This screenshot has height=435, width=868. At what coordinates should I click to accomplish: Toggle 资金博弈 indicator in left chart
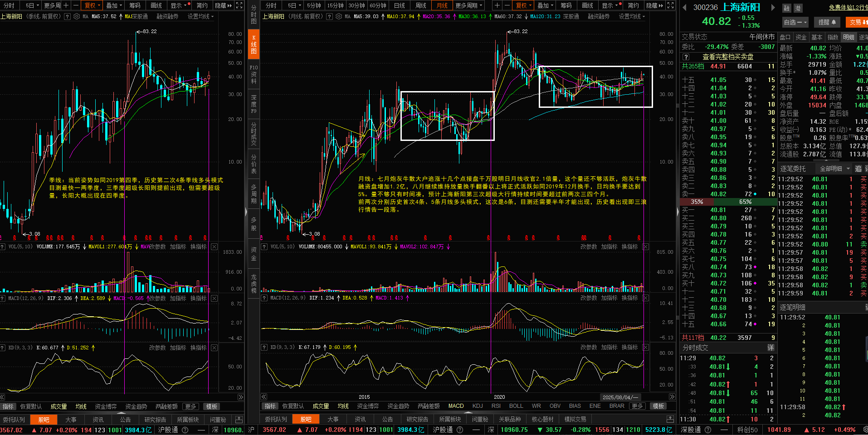[106, 406]
